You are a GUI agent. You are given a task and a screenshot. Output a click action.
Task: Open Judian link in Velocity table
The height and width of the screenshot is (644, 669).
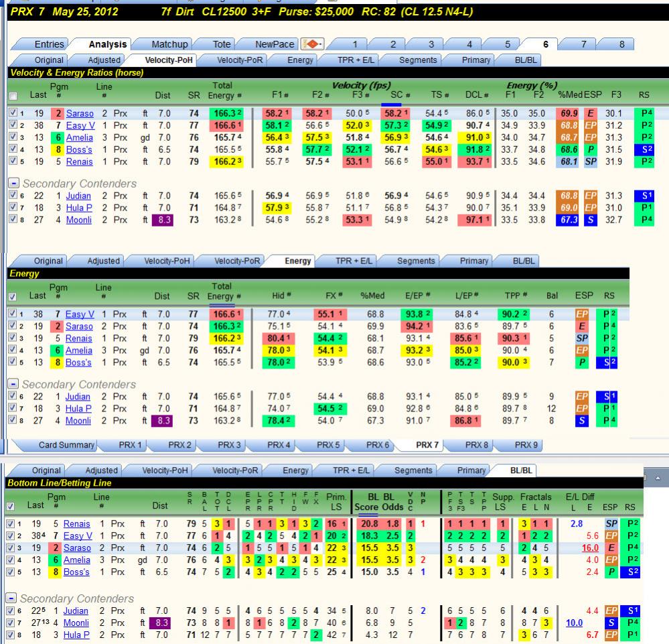pyautogui.click(x=78, y=196)
